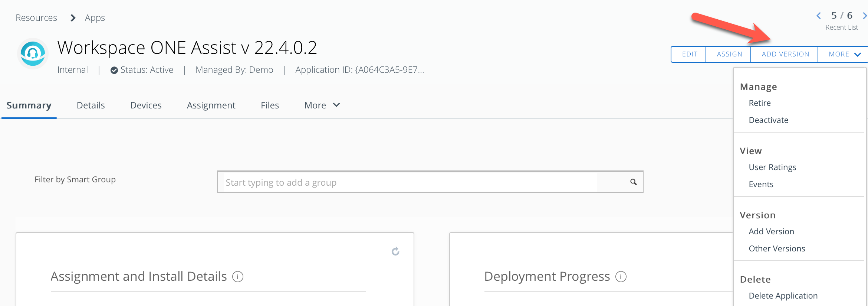Image resolution: width=868 pixels, height=306 pixels.
Task: Switch to the Devices tab
Action: [146, 105]
